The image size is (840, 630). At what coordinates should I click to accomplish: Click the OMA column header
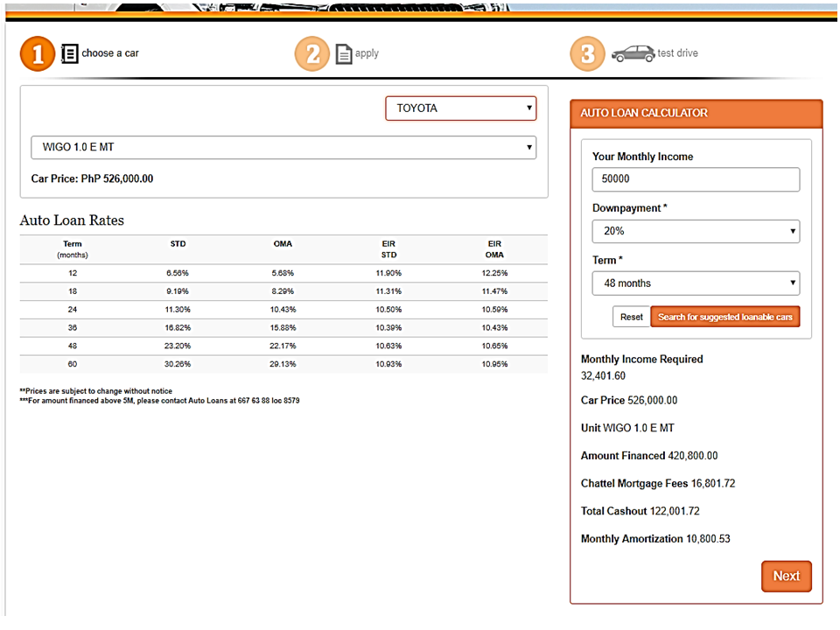pos(283,244)
